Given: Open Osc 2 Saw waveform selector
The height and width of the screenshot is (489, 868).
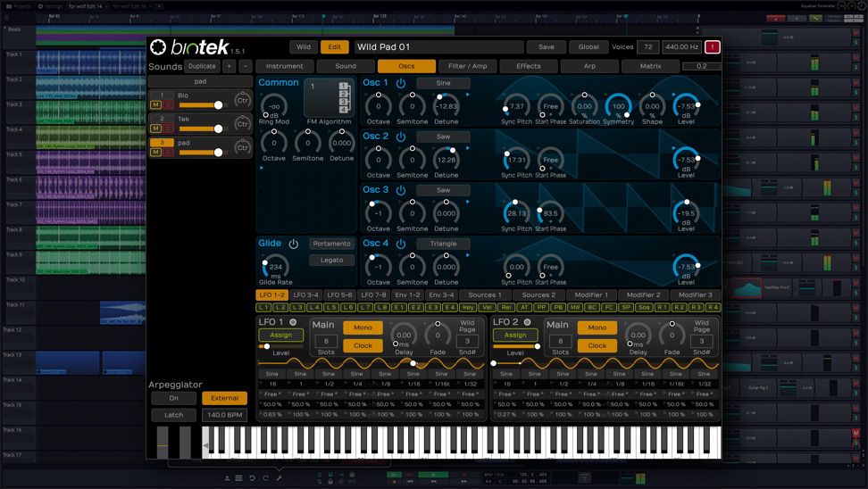Looking at the screenshot, I should [444, 137].
